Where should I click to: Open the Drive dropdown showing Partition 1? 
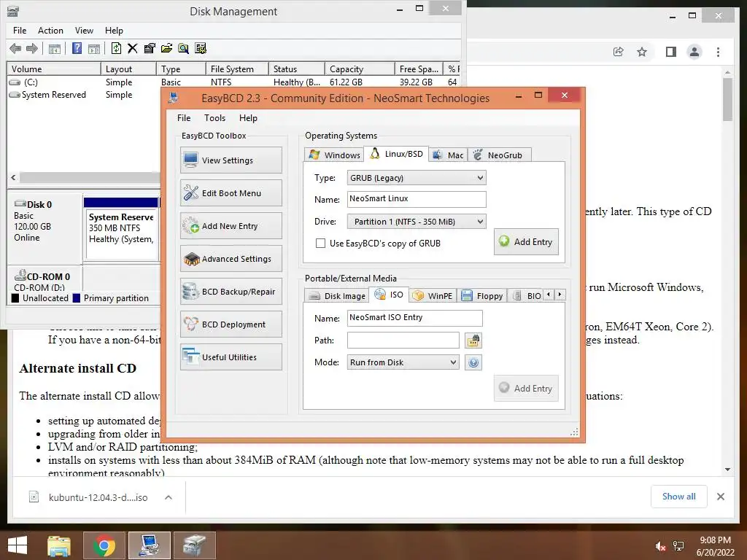coord(417,222)
